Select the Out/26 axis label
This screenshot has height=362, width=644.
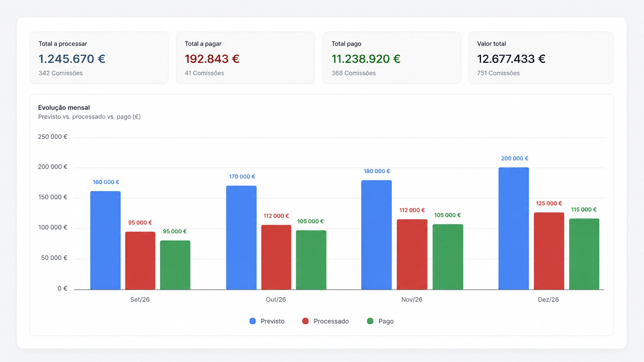click(276, 300)
